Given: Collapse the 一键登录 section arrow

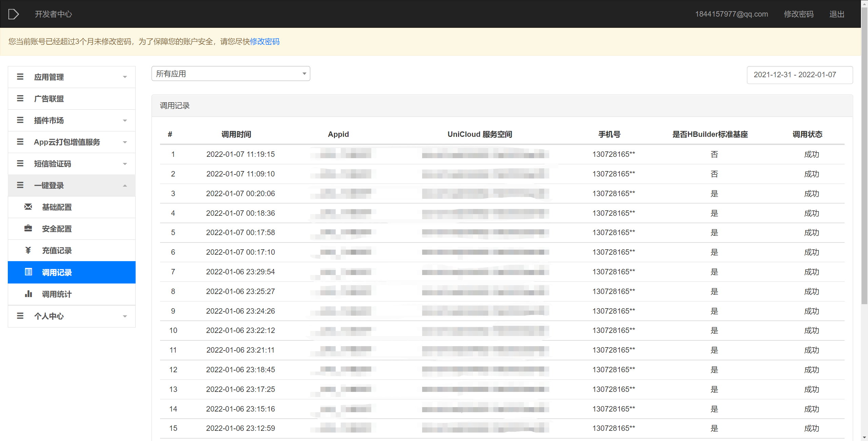Looking at the screenshot, I should (125, 185).
